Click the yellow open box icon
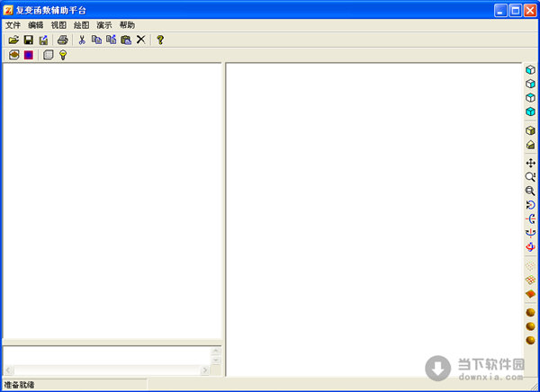Image resolution: width=540 pixels, height=392 pixels. tap(530, 145)
